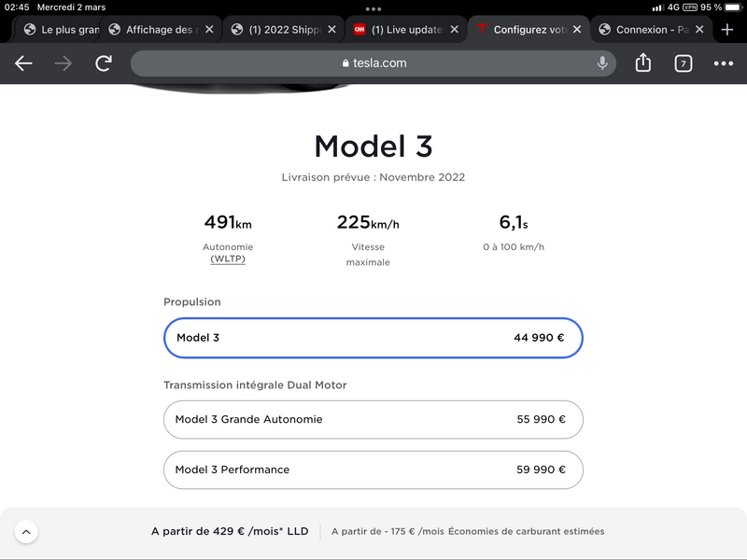Open the (WLTP) autonomy info link

pyautogui.click(x=228, y=259)
